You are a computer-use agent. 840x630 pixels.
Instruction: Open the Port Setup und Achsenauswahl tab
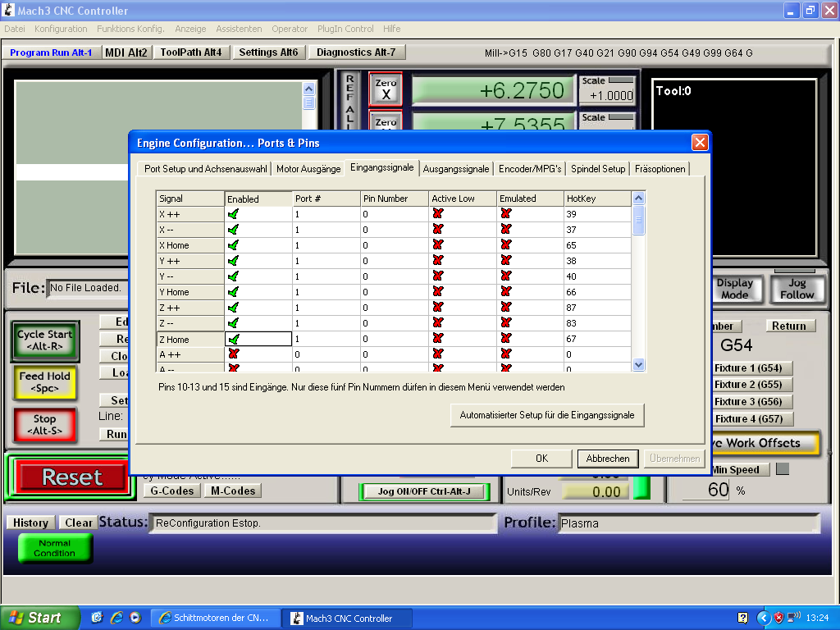(x=205, y=169)
